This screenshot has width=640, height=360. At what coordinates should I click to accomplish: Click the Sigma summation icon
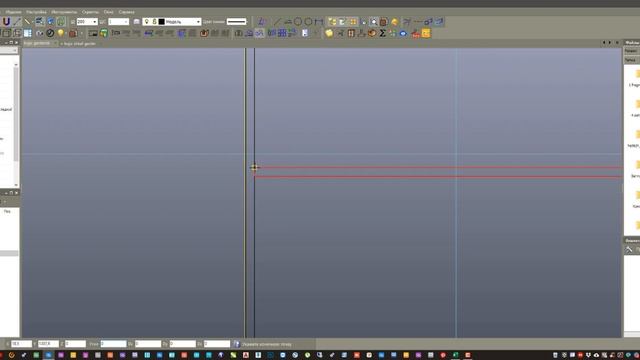[382, 33]
